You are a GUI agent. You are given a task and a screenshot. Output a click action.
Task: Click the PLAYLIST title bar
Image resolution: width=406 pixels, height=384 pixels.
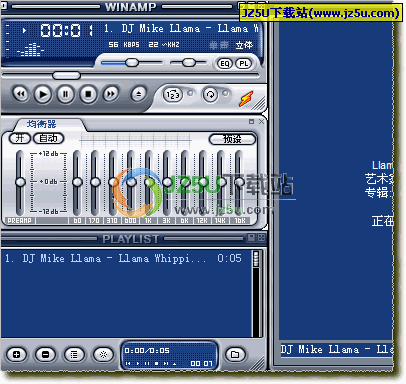(x=131, y=239)
